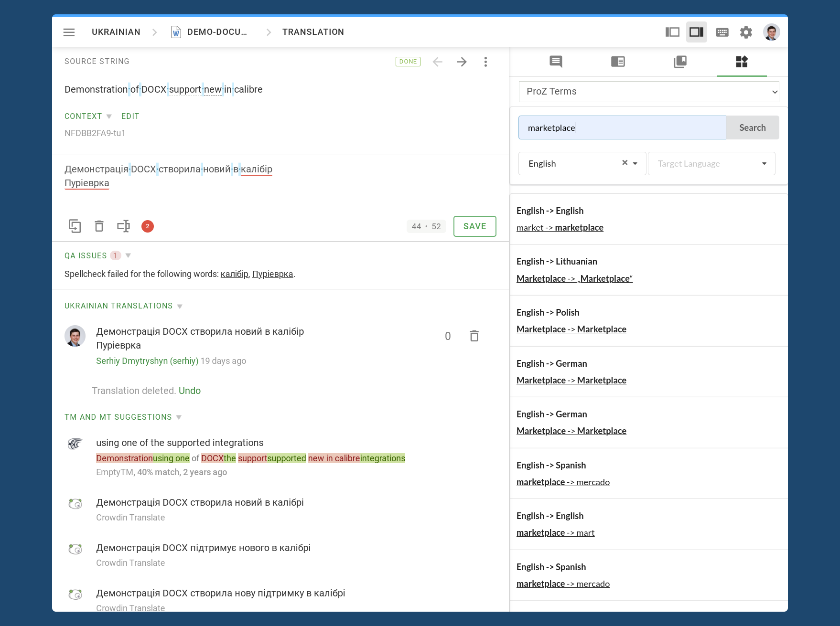Click the marketplace search input field
Screen dimensions: 840x626
(622, 127)
